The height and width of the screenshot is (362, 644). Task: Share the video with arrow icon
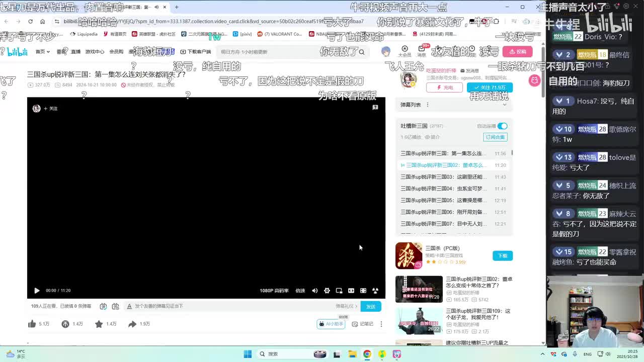132,324
